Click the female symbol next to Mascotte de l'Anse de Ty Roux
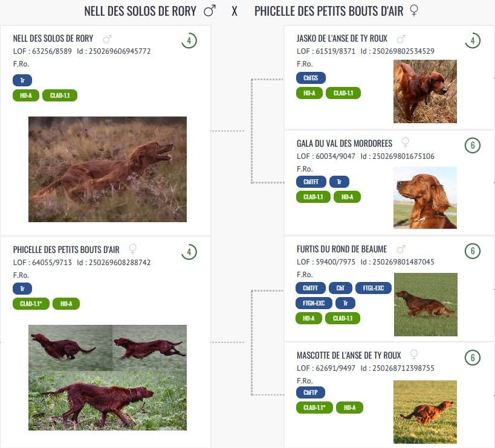Screen dimensions: 495x448 (414, 354)
